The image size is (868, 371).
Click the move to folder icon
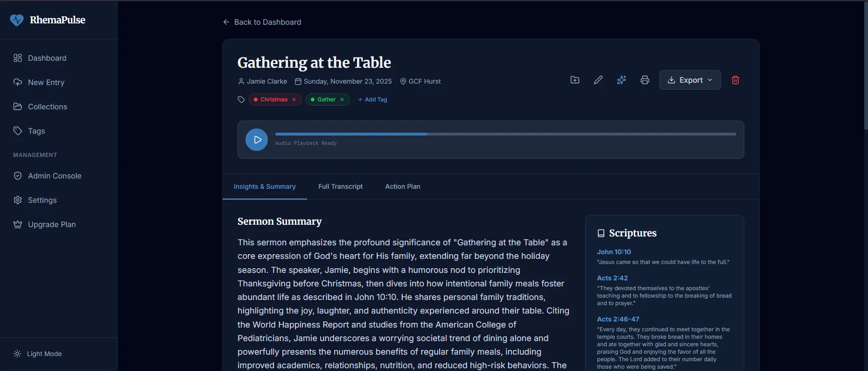575,80
